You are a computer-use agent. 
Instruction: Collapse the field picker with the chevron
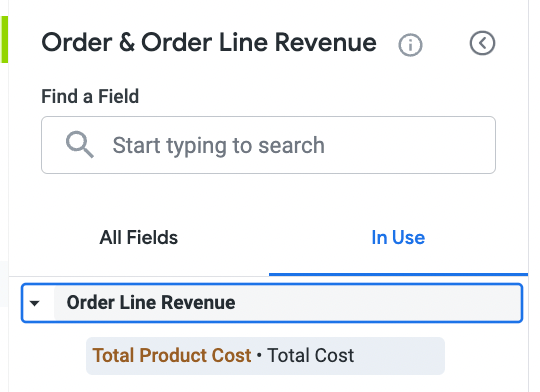click(482, 43)
